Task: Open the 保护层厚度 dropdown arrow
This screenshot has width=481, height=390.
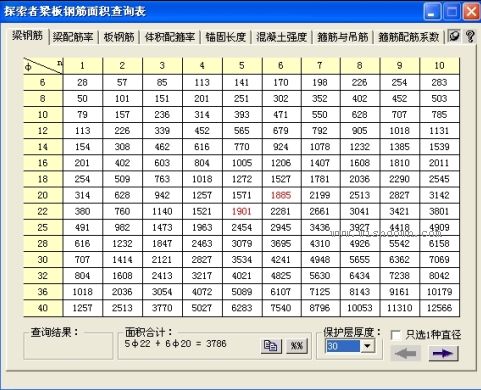Action: [368, 346]
